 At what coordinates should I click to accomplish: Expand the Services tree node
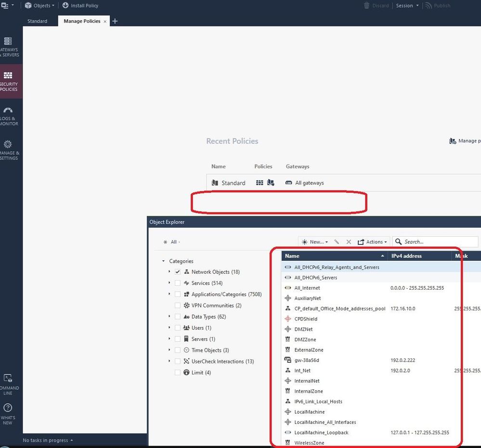pyautogui.click(x=169, y=283)
